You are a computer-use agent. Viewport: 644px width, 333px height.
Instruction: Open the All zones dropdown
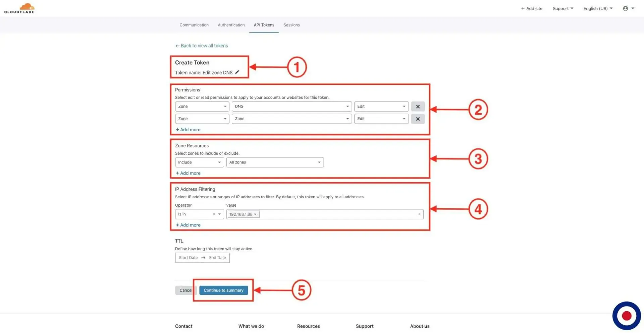274,162
